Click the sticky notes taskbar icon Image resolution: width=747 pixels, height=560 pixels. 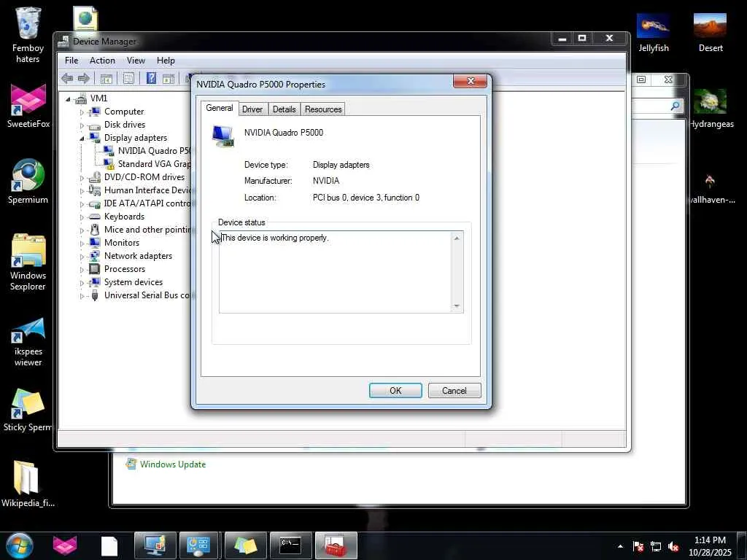pyautogui.click(x=245, y=545)
